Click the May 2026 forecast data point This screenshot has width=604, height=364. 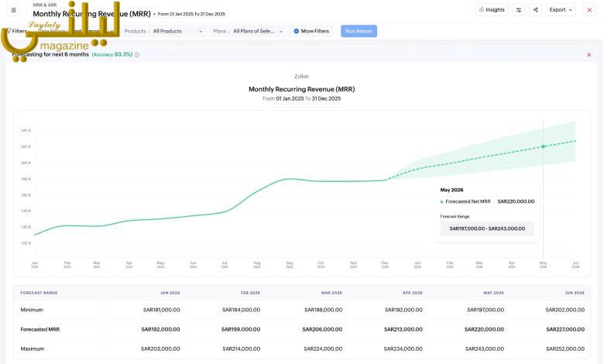543,146
